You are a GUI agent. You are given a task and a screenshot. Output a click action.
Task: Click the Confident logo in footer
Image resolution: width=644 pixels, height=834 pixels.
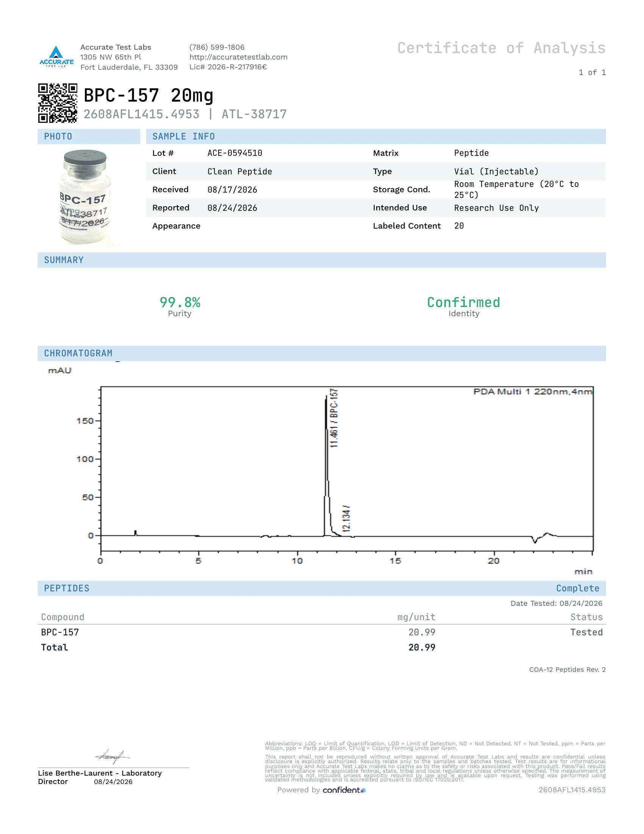click(x=344, y=790)
